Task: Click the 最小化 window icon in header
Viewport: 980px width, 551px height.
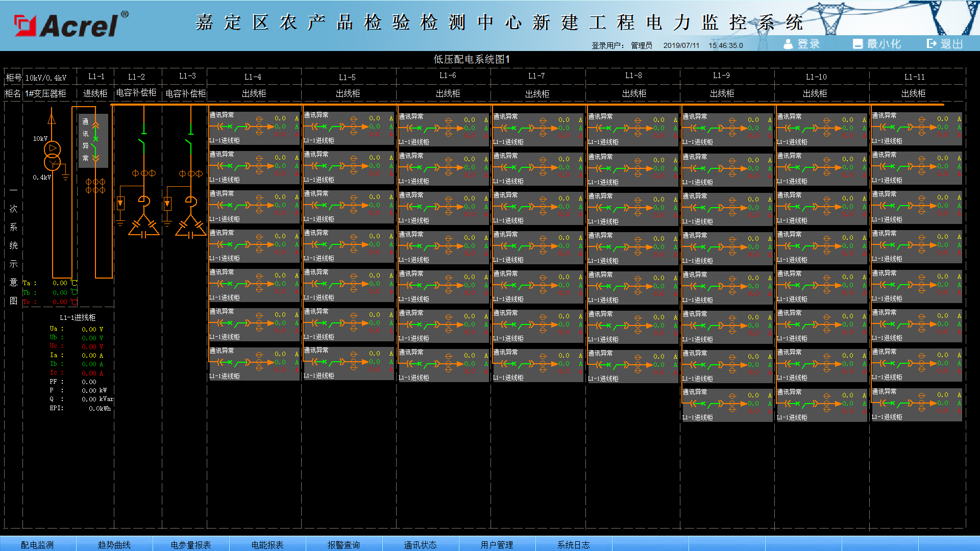Action: (858, 44)
